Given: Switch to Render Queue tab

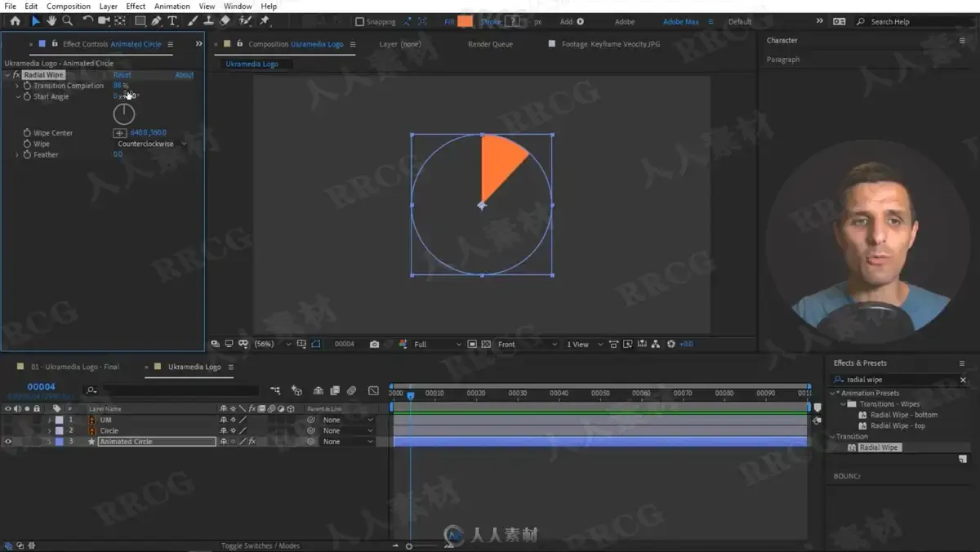Looking at the screenshot, I should click(x=490, y=44).
